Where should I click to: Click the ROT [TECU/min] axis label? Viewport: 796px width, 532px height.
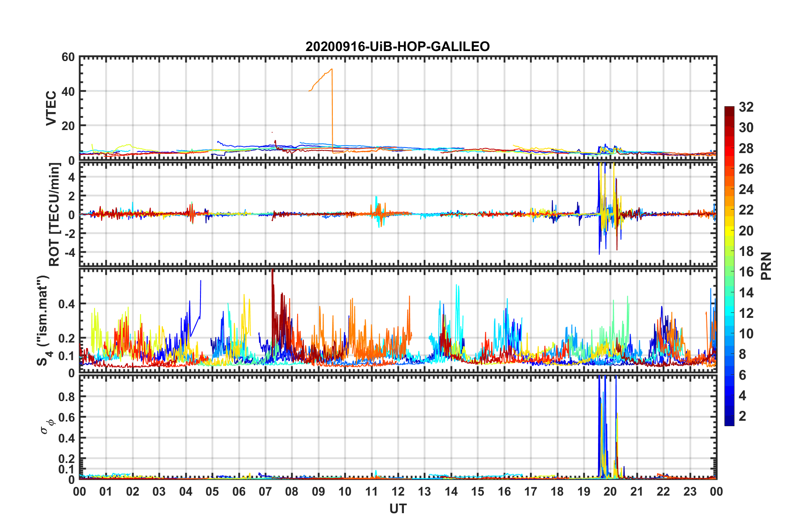tap(54, 215)
